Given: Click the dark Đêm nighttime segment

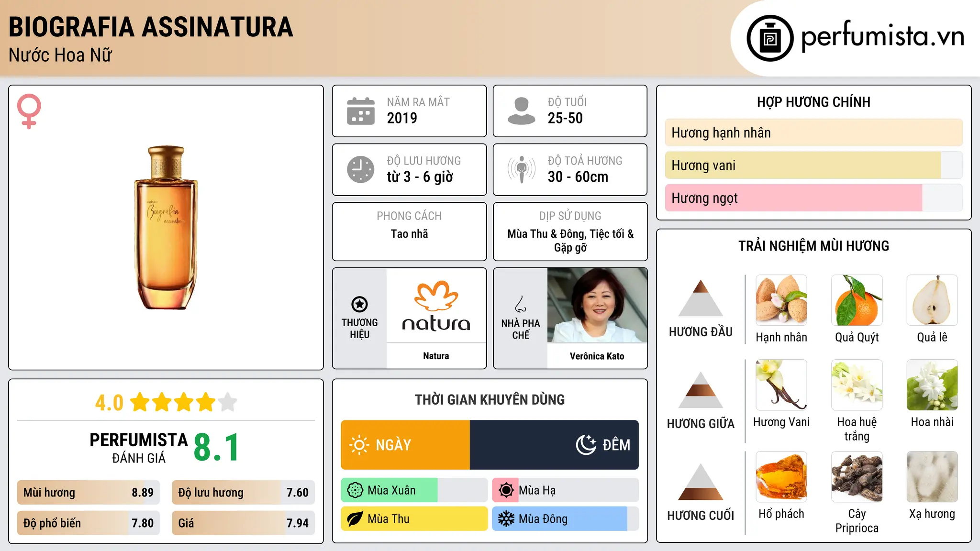Looking at the screenshot, I should (x=554, y=445).
